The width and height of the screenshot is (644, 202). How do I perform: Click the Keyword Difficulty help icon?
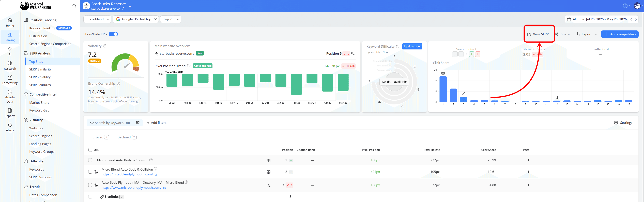click(x=397, y=46)
